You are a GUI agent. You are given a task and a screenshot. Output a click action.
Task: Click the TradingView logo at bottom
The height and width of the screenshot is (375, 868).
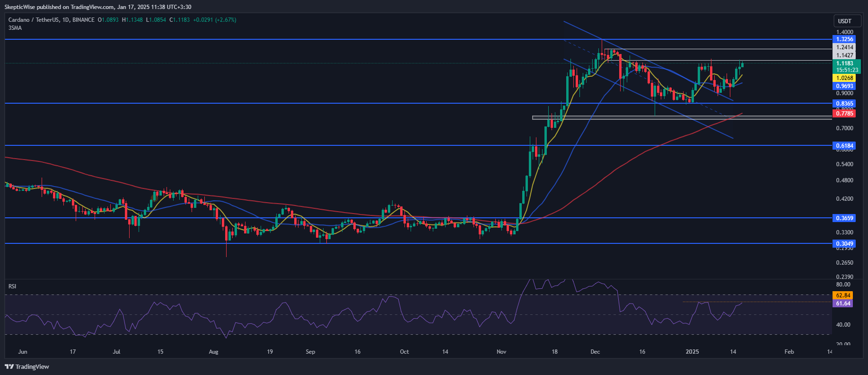click(x=27, y=366)
